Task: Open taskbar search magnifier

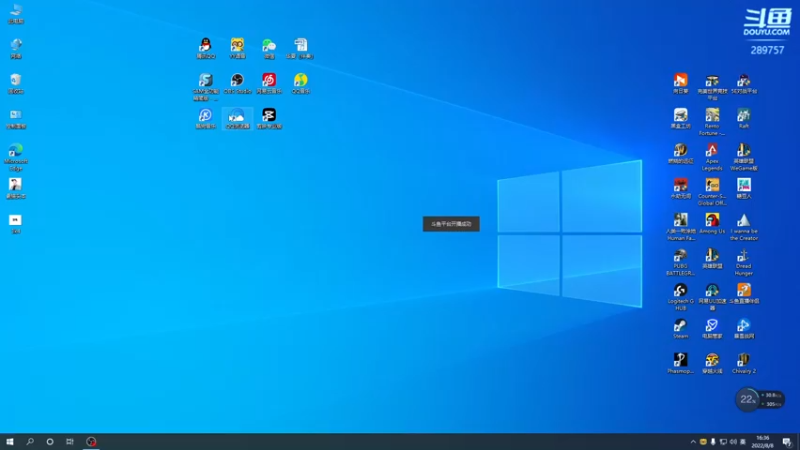Action: (x=30, y=441)
